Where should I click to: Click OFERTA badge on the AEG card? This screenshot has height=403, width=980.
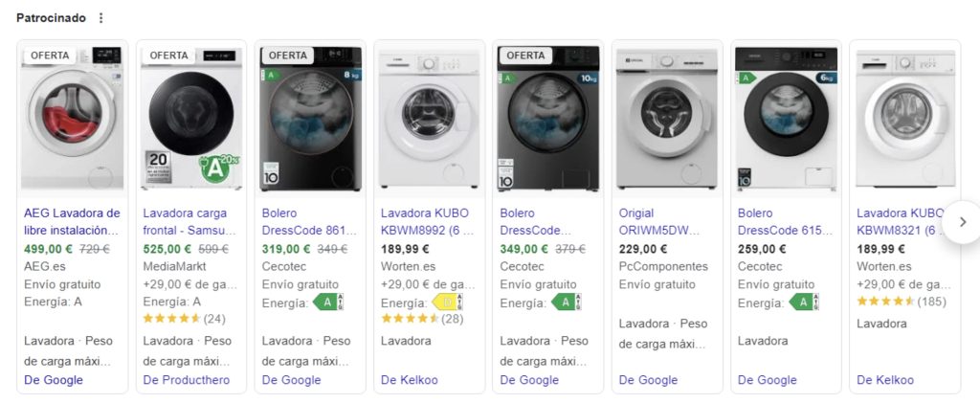(50, 56)
